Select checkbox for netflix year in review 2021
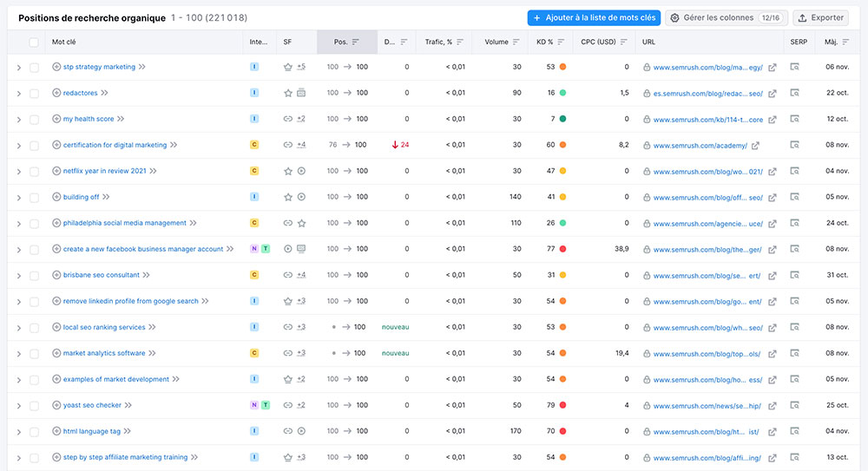The height and width of the screenshot is (471, 868). coord(34,172)
